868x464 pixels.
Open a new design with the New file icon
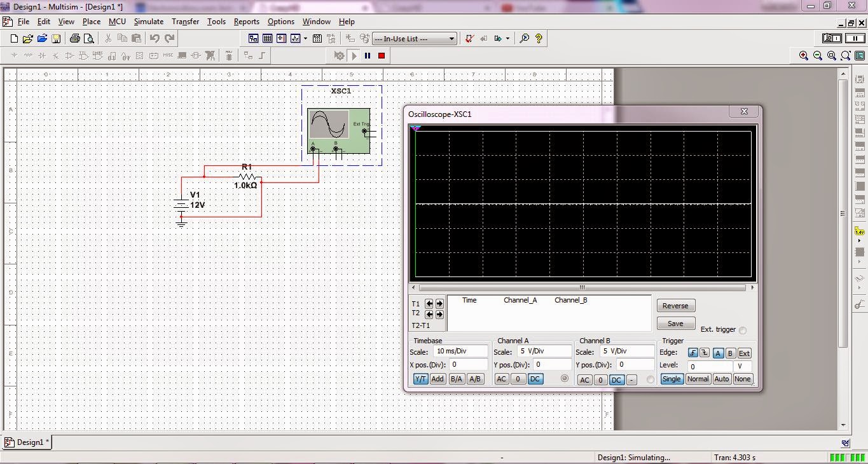click(x=13, y=38)
